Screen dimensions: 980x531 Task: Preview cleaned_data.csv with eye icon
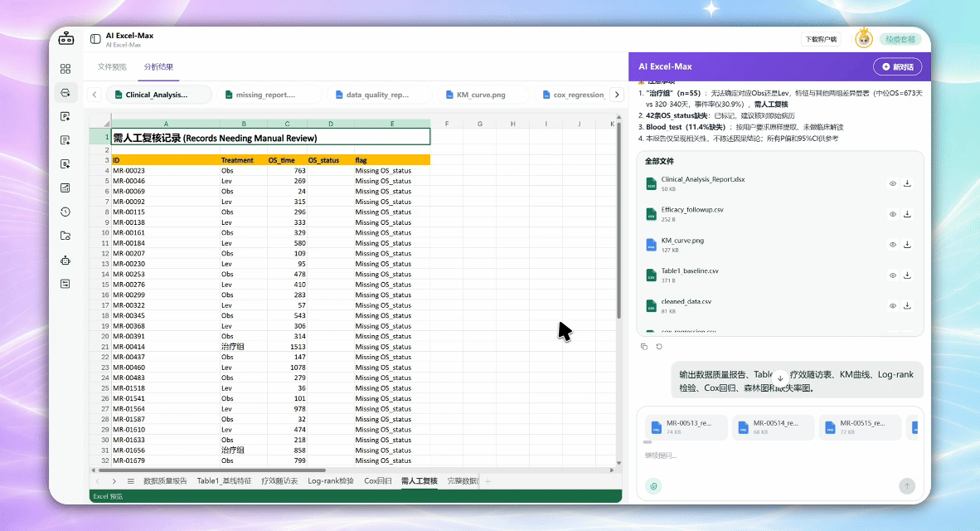[892, 306]
